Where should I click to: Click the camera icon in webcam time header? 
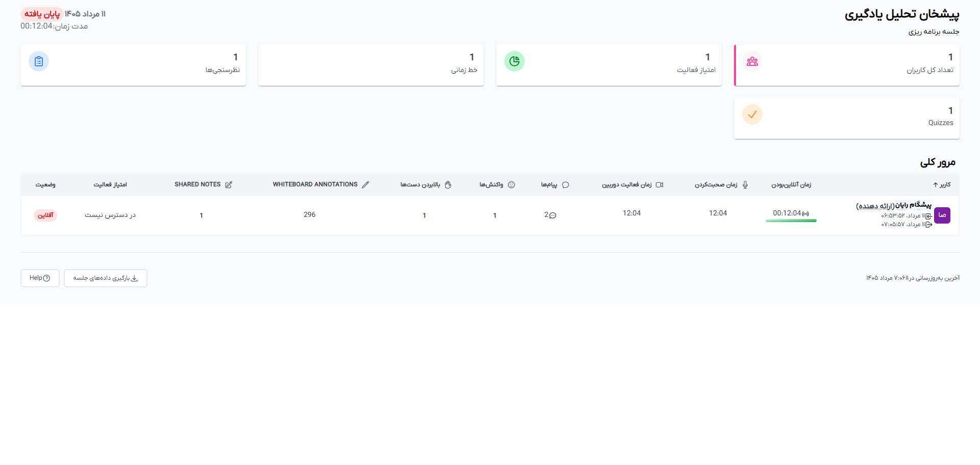coord(659,185)
